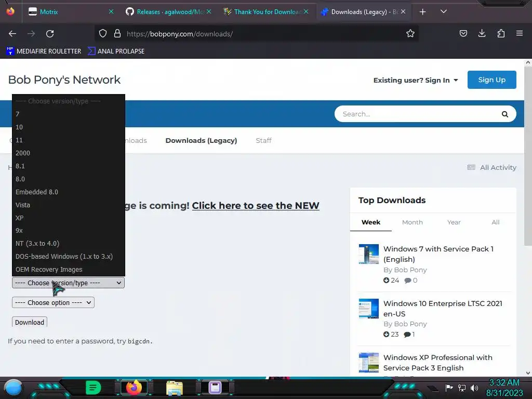Open the Firefox downloads panel icon
The width and height of the screenshot is (532, 399).
pyautogui.click(x=482, y=33)
